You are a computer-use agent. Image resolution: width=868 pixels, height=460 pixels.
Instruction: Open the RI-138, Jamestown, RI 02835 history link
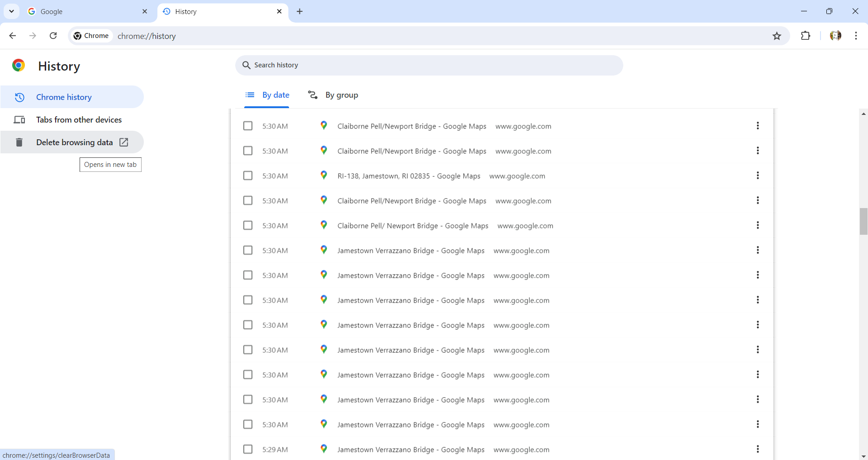coord(409,176)
